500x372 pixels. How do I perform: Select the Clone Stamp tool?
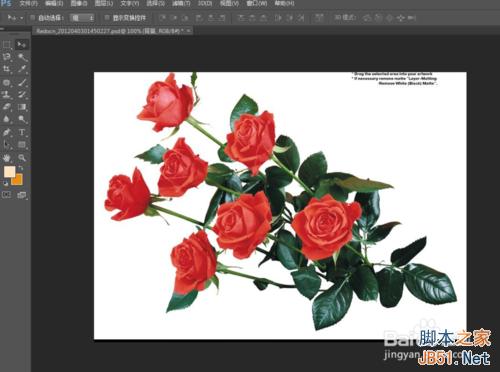(x=7, y=95)
